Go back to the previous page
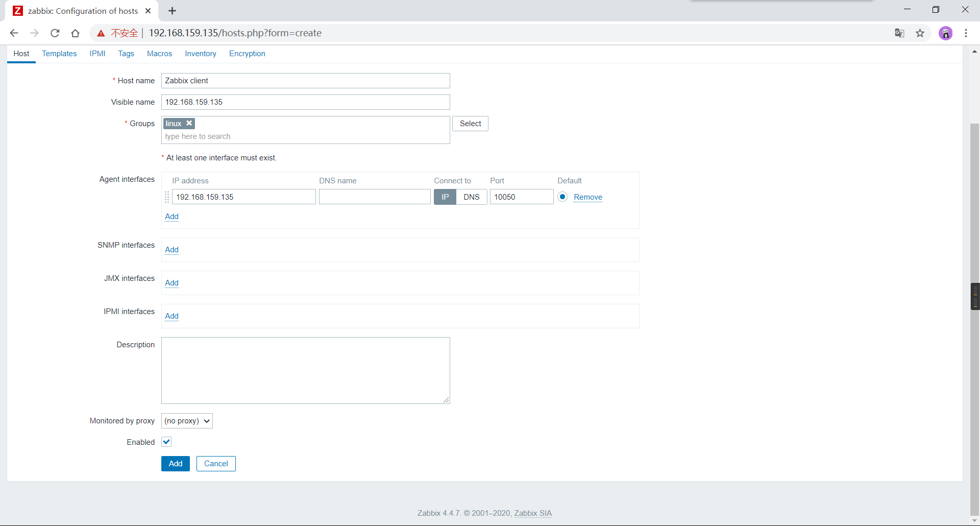Image resolution: width=980 pixels, height=526 pixels. [x=14, y=33]
